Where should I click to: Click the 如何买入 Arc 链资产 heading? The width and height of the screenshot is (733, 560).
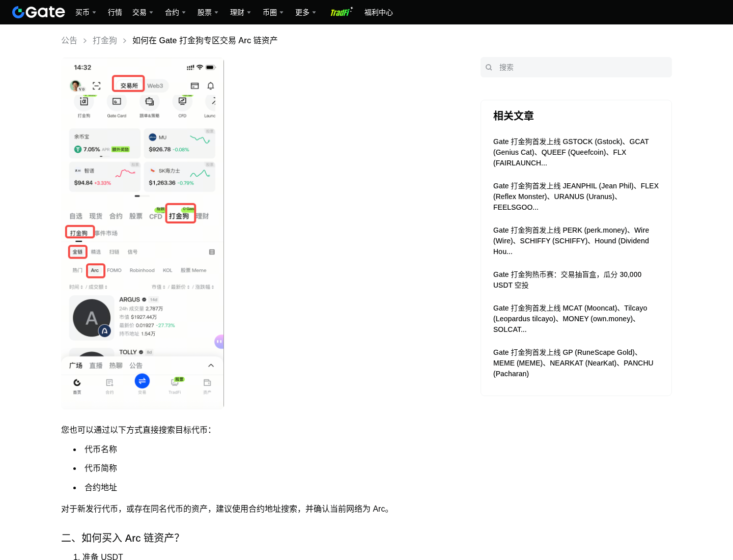120,538
